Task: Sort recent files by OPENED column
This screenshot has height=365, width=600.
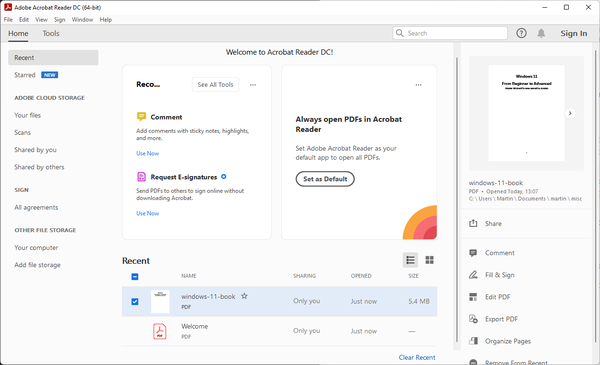Action: pyautogui.click(x=361, y=275)
